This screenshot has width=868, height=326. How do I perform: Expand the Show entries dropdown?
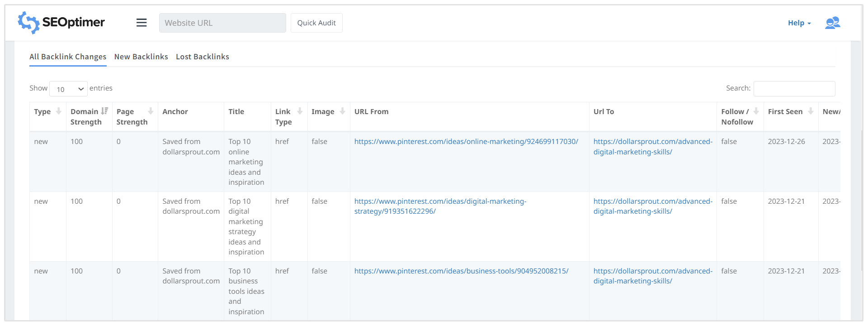[x=68, y=89]
